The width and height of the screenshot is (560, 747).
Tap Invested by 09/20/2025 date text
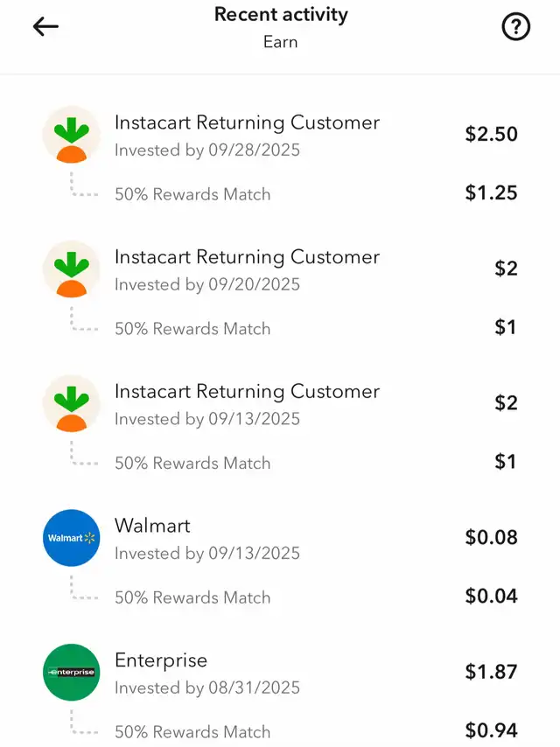click(x=207, y=284)
